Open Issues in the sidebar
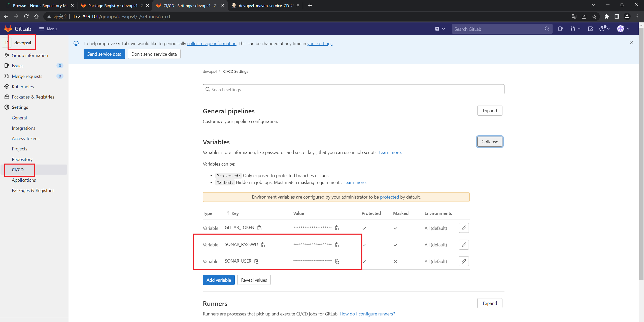 click(18, 66)
